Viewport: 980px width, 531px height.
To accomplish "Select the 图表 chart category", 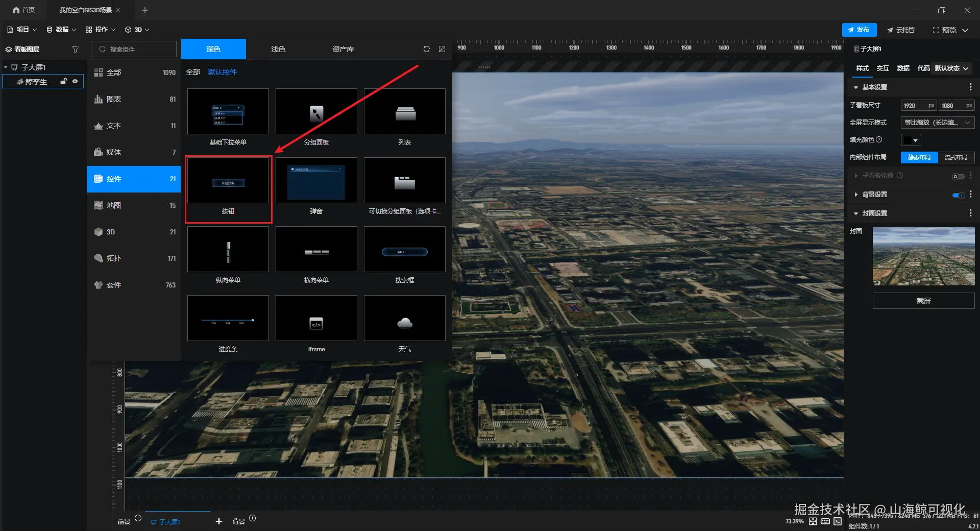I will [x=134, y=99].
